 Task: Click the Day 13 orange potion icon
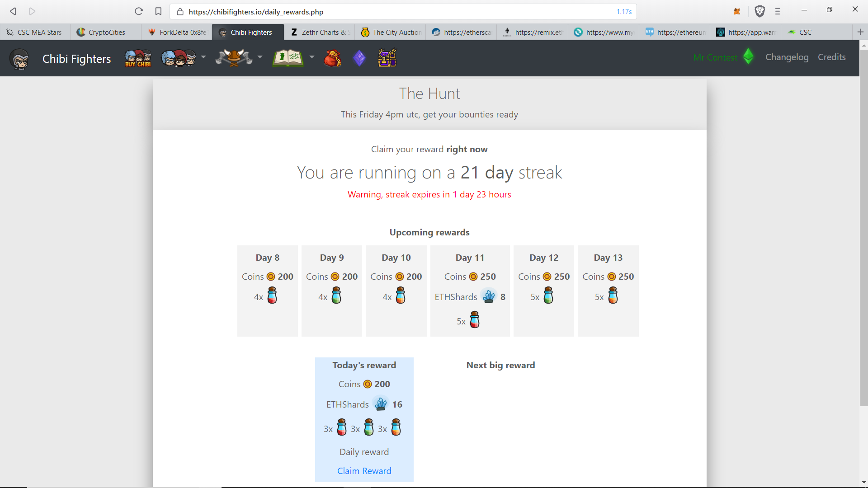point(613,296)
